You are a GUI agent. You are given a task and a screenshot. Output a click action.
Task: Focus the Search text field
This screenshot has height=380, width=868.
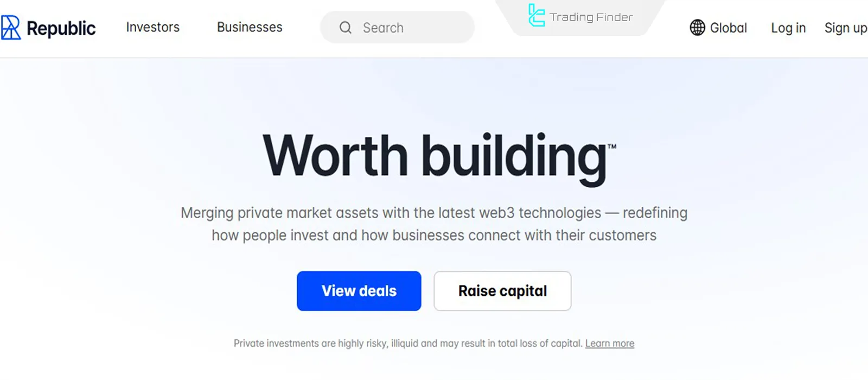click(412, 28)
